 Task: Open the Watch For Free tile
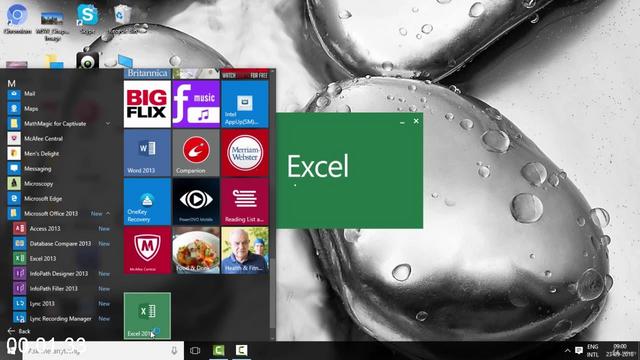[x=245, y=74]
